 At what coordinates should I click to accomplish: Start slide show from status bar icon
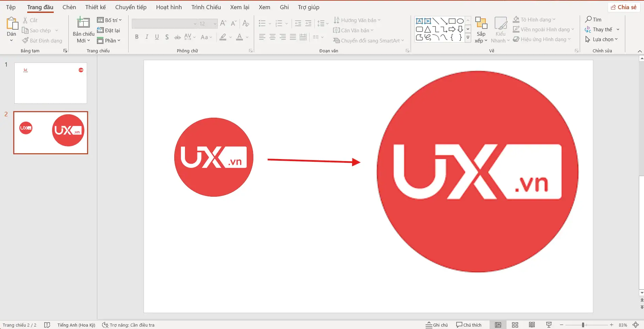pos(549,325)
